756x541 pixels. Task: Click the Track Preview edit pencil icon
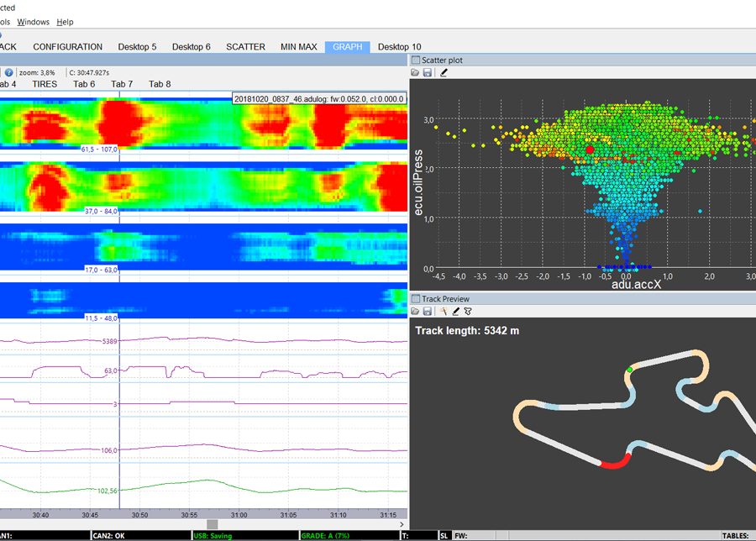pyautogui.click(x=455, y=311)
